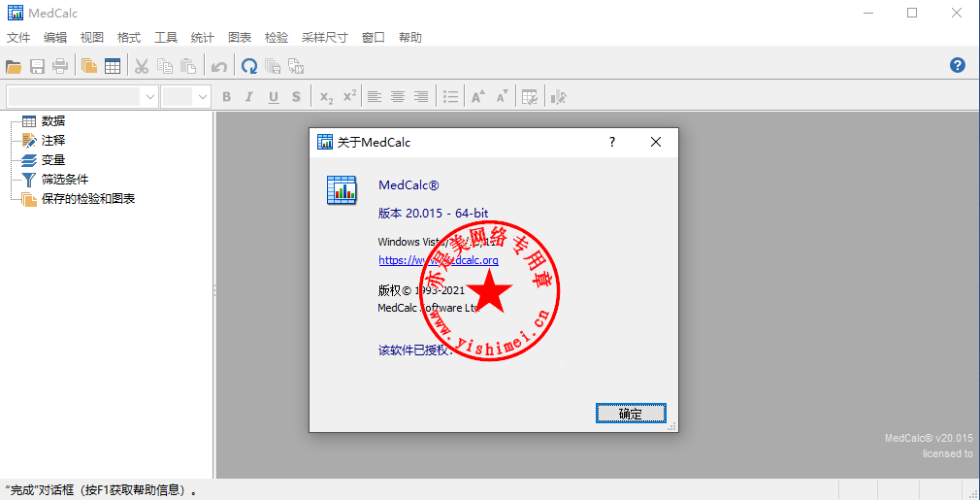This screenshot has width=980, height=500.
Task: Click the save-all-results icon after refresh
Action: [273, 66]
